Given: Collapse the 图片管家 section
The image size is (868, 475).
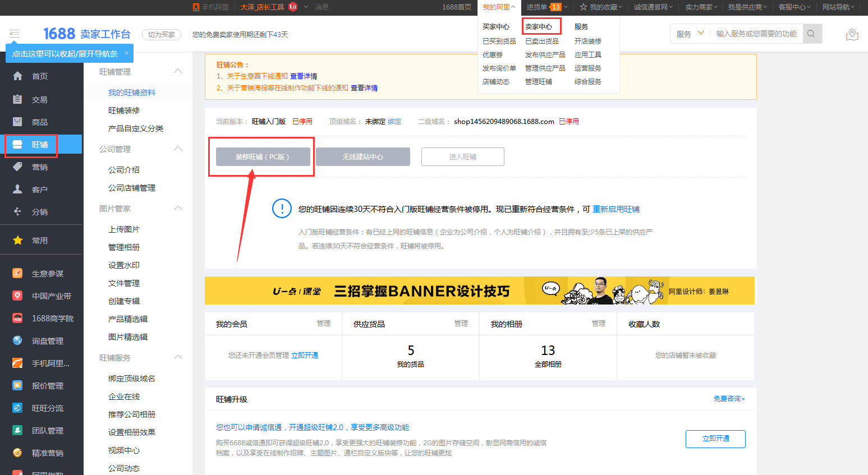Looking at the screenshot, I should coord(178,208).
